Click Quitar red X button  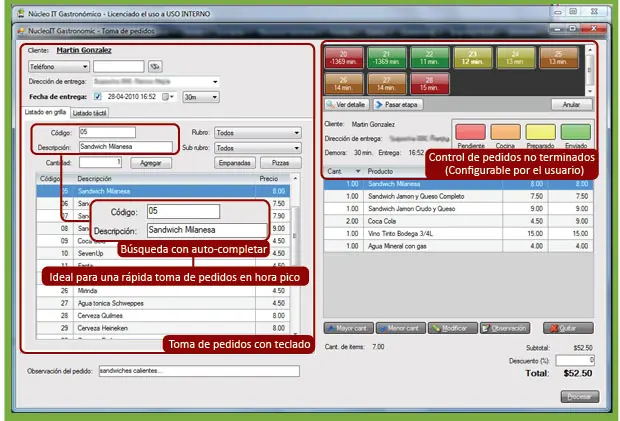click(568, 328)
